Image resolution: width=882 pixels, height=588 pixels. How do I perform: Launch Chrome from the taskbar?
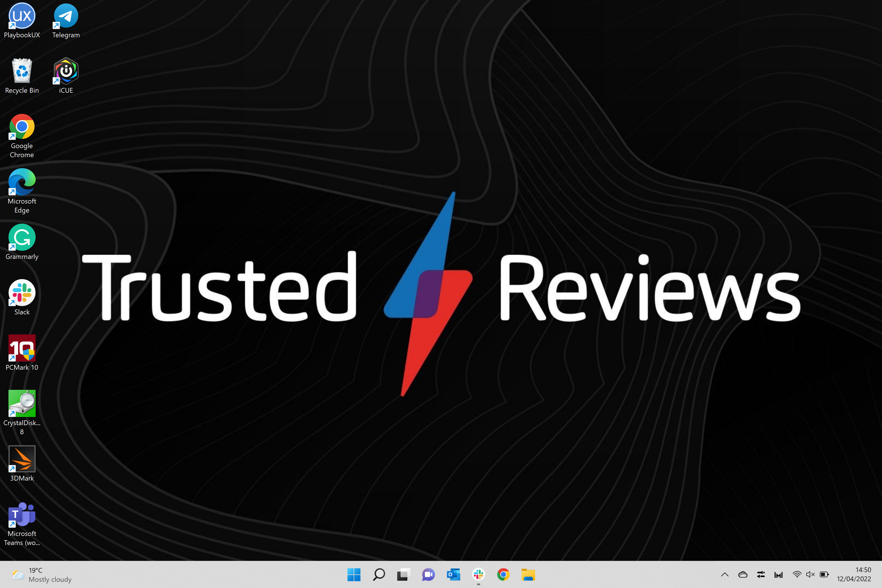point(503,574)
